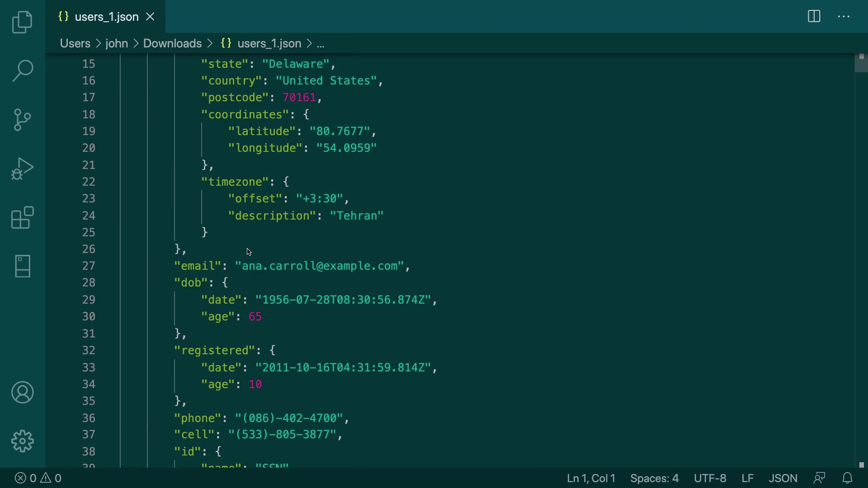868x488 pixels.
Task: Change indentation via Spaces: 4
Action: click(654, 478)
